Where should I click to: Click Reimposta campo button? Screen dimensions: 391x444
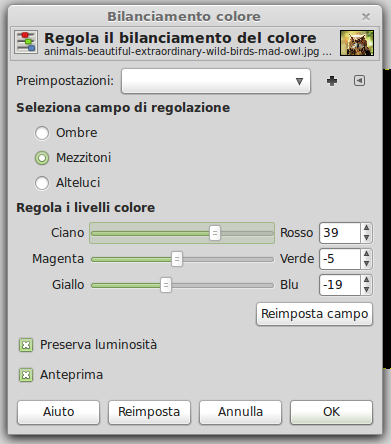pyautogui.click(x=314, y=314)
